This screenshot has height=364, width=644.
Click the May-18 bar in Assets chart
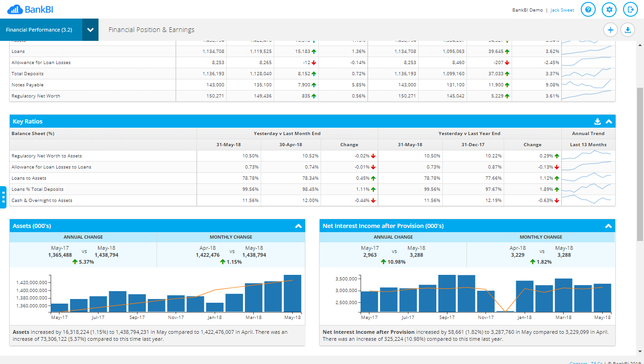[293, 292]
